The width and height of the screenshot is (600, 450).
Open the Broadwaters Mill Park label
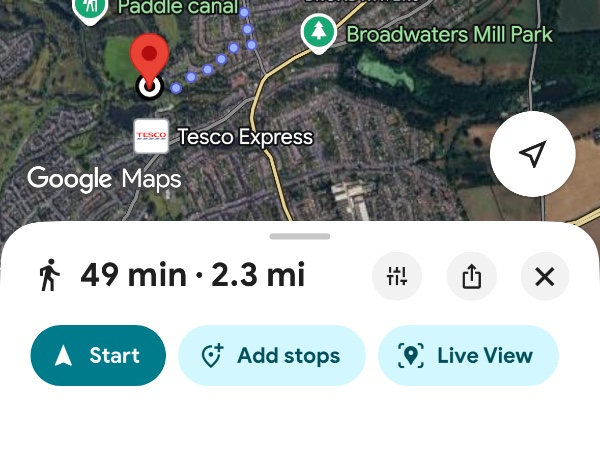click(449, 34)
